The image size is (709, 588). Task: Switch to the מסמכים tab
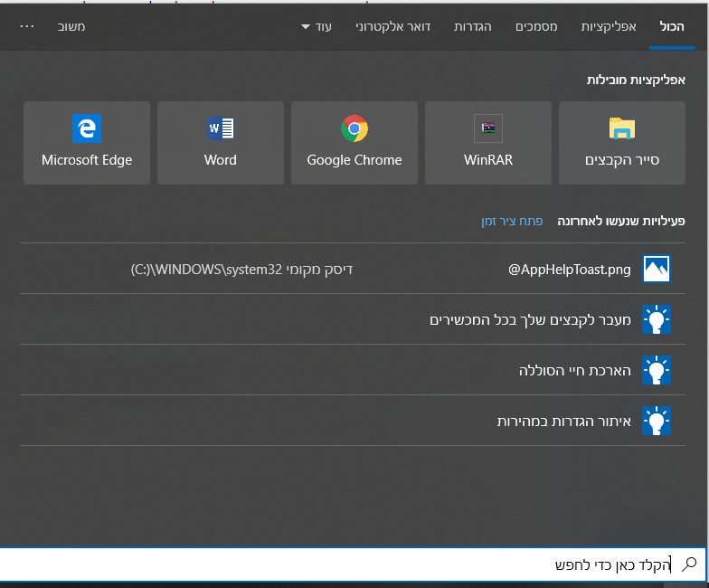click(x=536, y=27)
